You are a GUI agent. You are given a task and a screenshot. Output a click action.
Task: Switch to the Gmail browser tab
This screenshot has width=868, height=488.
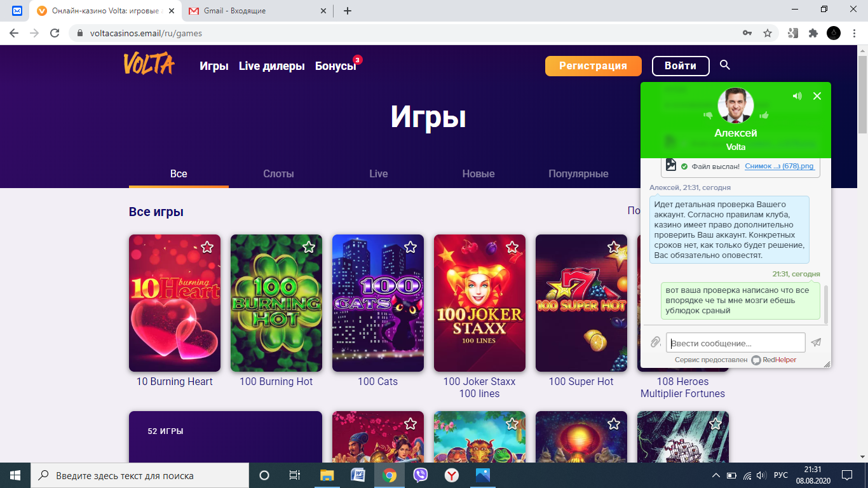point(257,11)
